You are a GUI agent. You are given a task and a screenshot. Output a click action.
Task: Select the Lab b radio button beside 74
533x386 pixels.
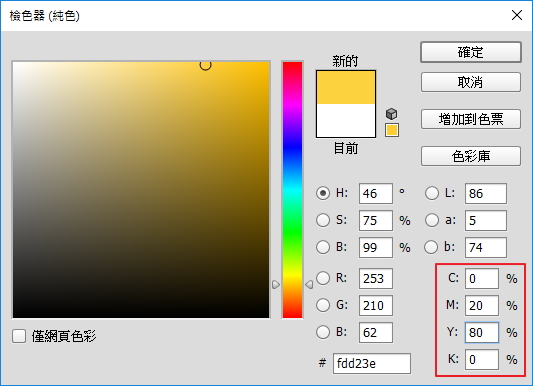point(431,247)
